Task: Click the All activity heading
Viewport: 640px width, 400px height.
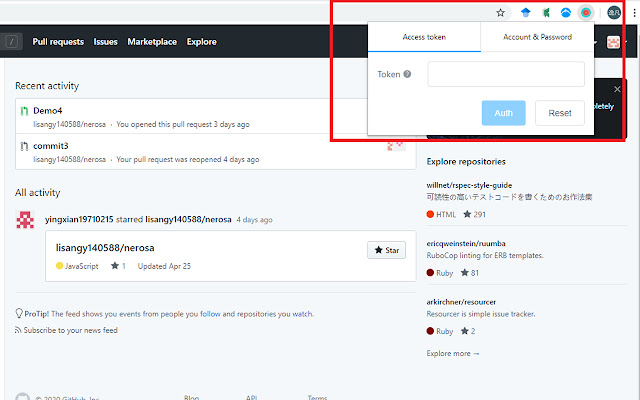Action: (38, 193)
